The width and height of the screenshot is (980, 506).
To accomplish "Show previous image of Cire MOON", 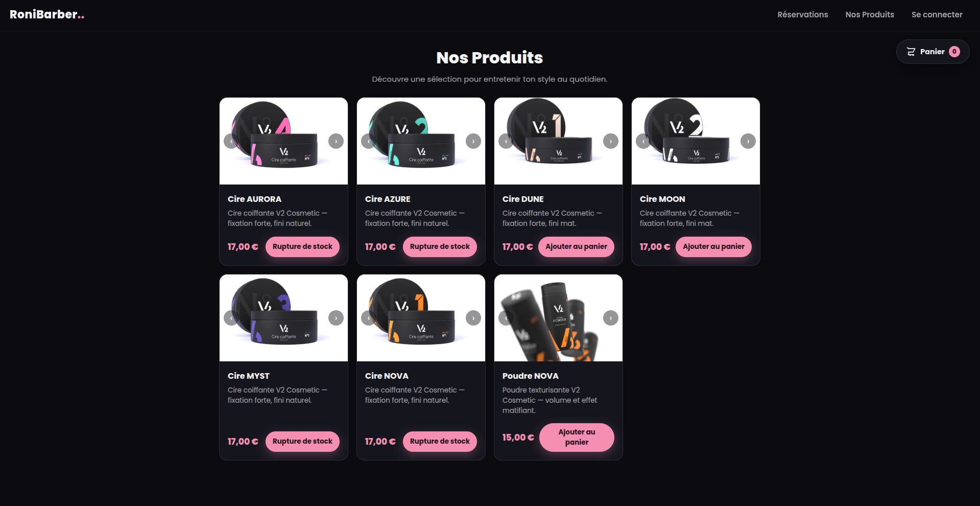I will (643, 141).
